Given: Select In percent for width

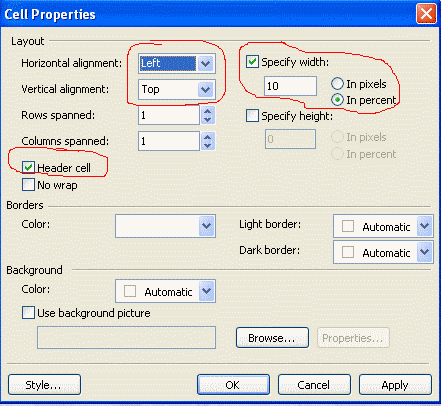Looking at the screenshot, I should point(337,100).
